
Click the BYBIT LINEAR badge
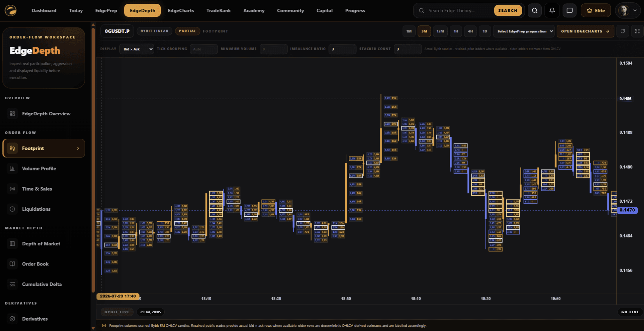click(155, 31)
